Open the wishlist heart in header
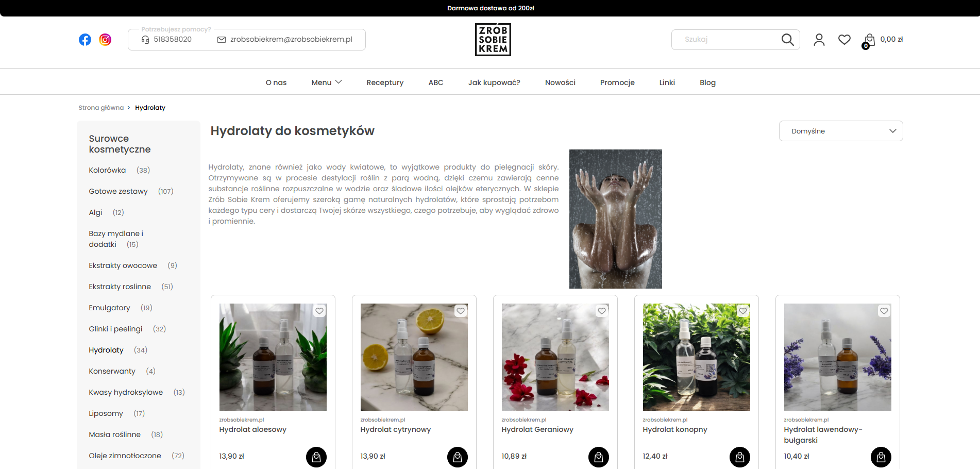 (844, 40)
